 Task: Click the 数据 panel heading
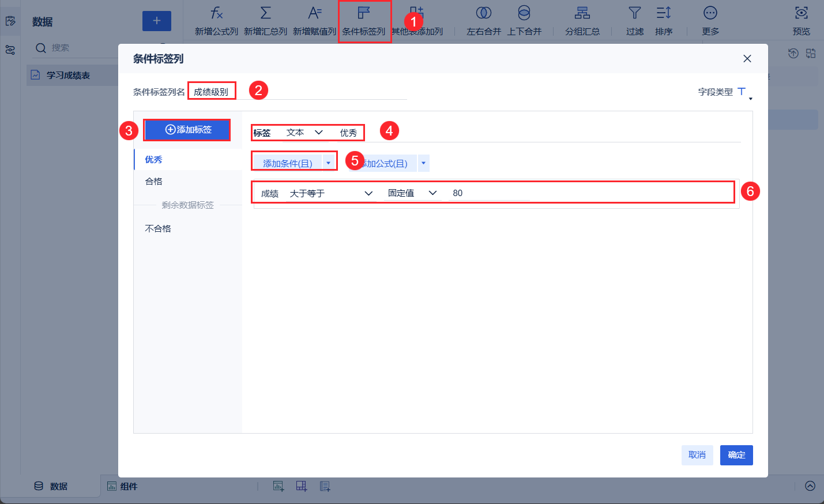[x=43, y=22]
